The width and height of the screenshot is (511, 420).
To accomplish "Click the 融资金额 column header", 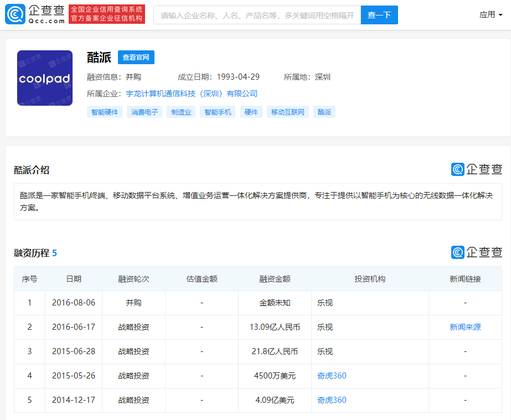I will pyautogui.click(x=275, y=279).
